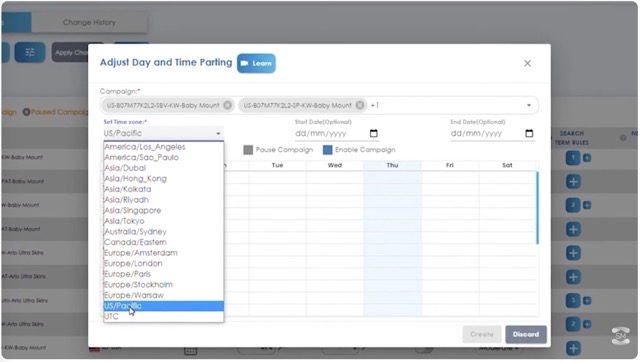The height and width of the screenshot is (362, 640).
Task: Choose Europe/Warsaw time zone
Action: pyautogui.click(x=163, y=295)
